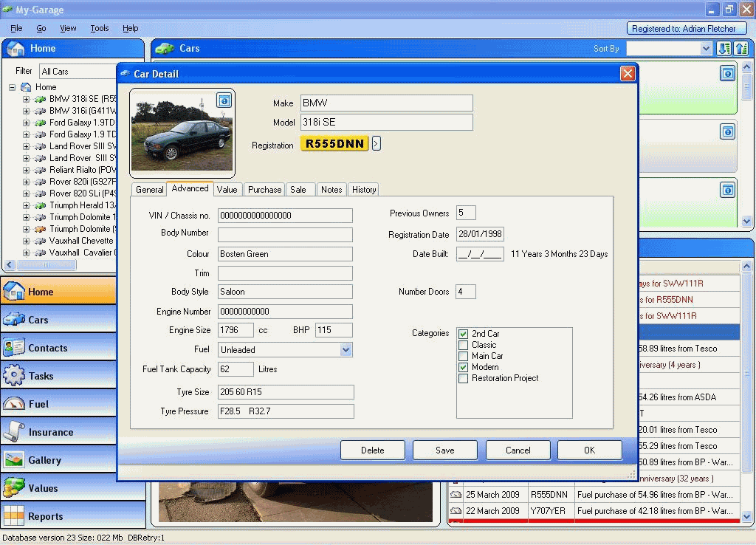Click the Date Built input field
Screen dimensions: 756x545
click(x=480, y=254)
